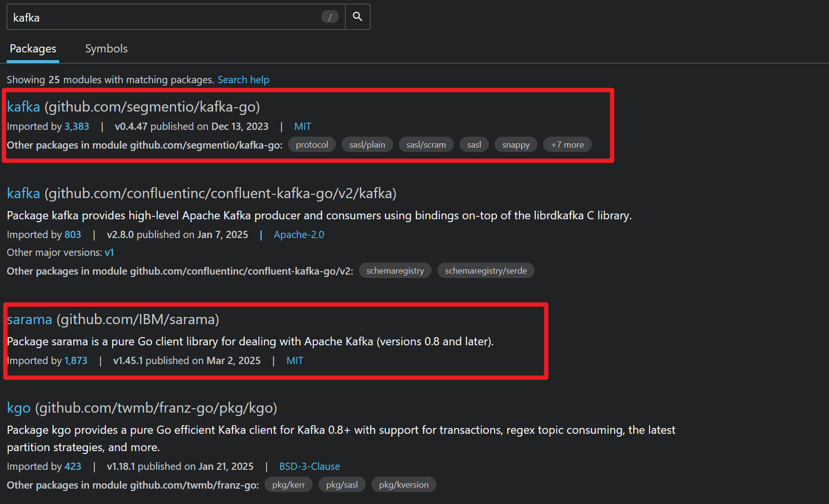
Task: Open the pkg/kerr package chip
Action: tap(289, 485)
